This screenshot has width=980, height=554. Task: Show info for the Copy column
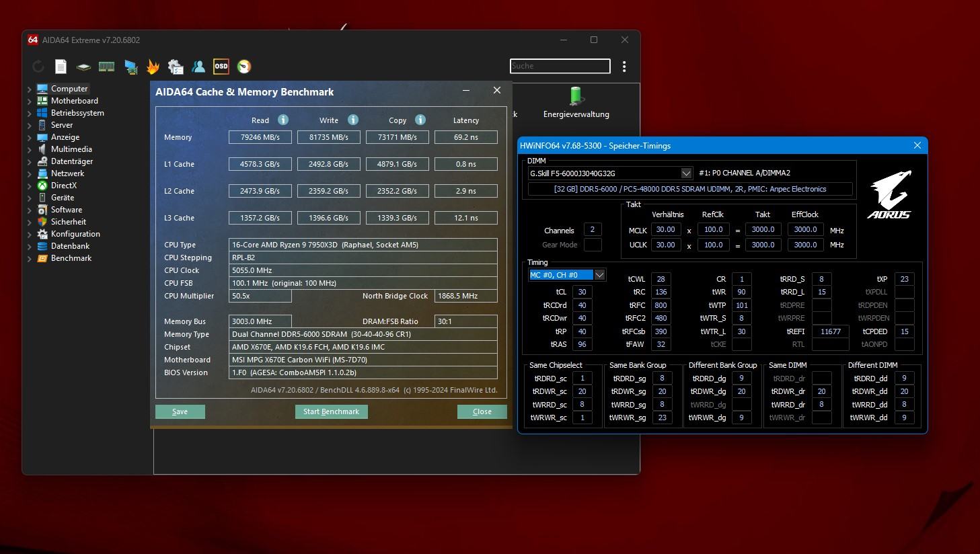click(x=420, y=120)
